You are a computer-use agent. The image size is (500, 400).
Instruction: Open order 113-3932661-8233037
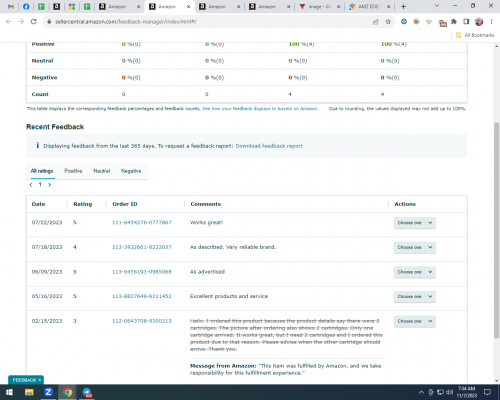[142, 247]
